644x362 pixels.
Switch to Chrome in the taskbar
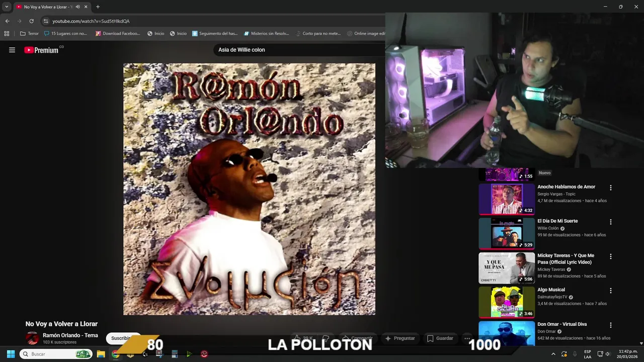coord(115,354)
